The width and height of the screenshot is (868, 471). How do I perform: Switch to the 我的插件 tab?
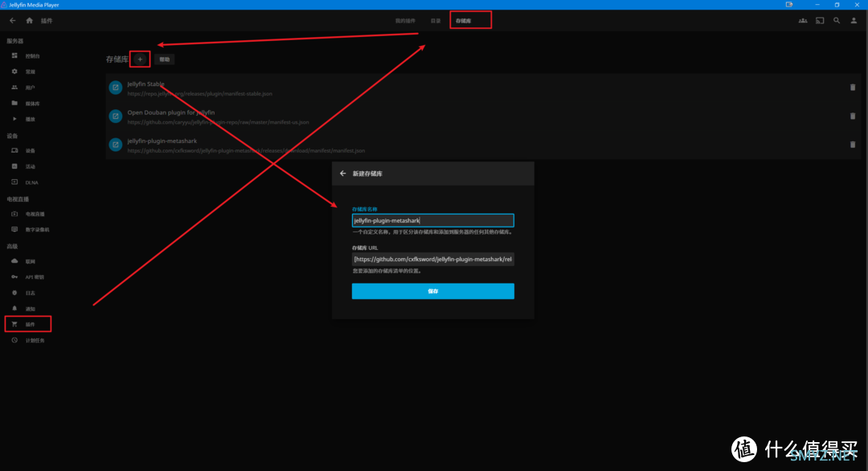(406, 20)
